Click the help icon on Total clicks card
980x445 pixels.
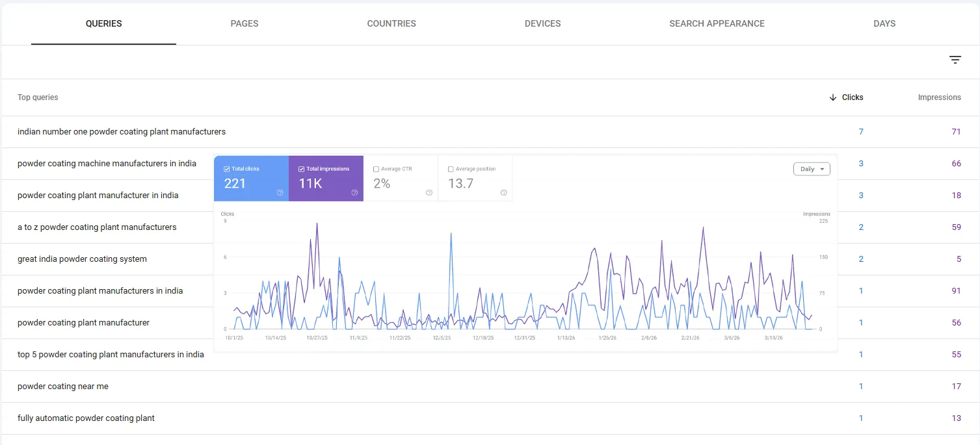(x=280, y=192)
